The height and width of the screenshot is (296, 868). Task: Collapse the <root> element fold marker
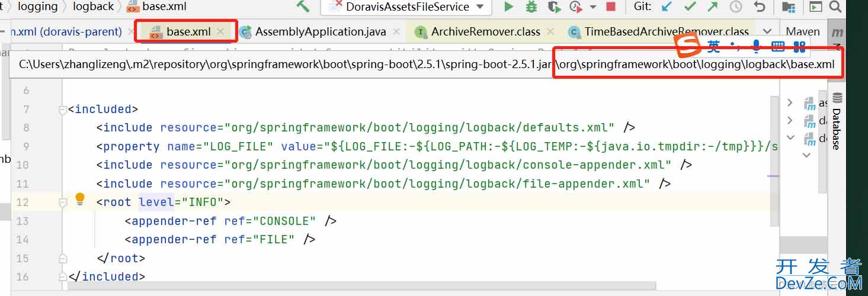63,202
